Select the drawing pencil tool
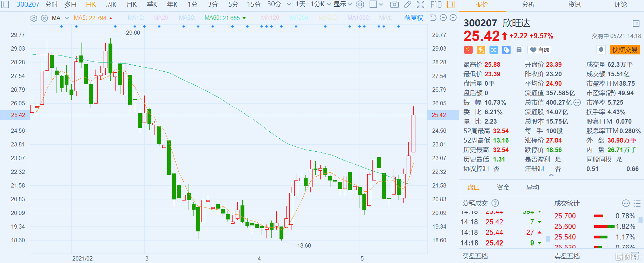The height and width of the screenshot is (263, 644). (x=408, y=5)
